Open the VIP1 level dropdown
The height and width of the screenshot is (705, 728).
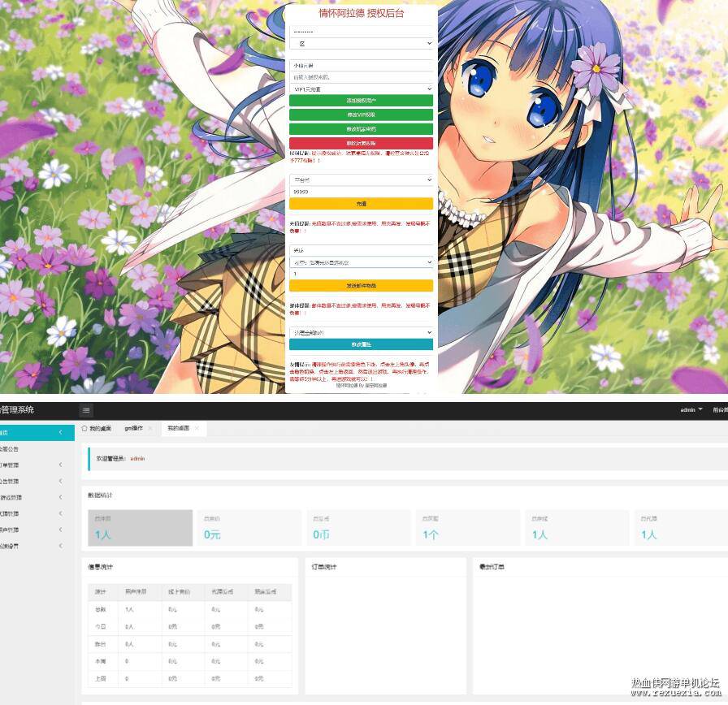[x=362, y=89]
